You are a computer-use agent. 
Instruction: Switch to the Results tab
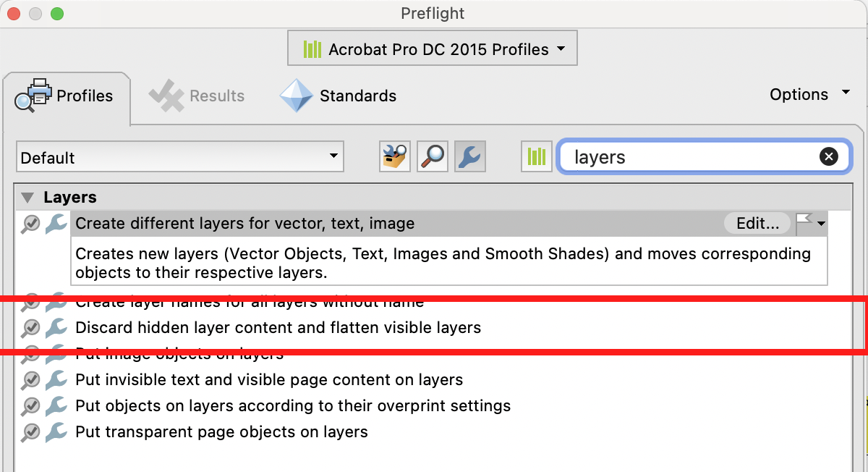(197, 96)
